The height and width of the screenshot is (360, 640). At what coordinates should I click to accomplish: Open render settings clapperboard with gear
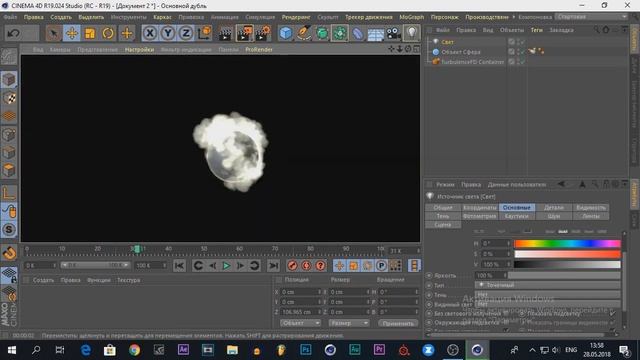pos(263,33)
